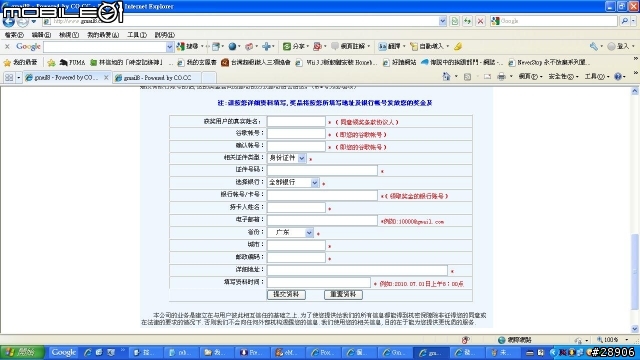Click the yellow highlighter icon on Google toolbar

pyautogui.click(x=458, y=47)
